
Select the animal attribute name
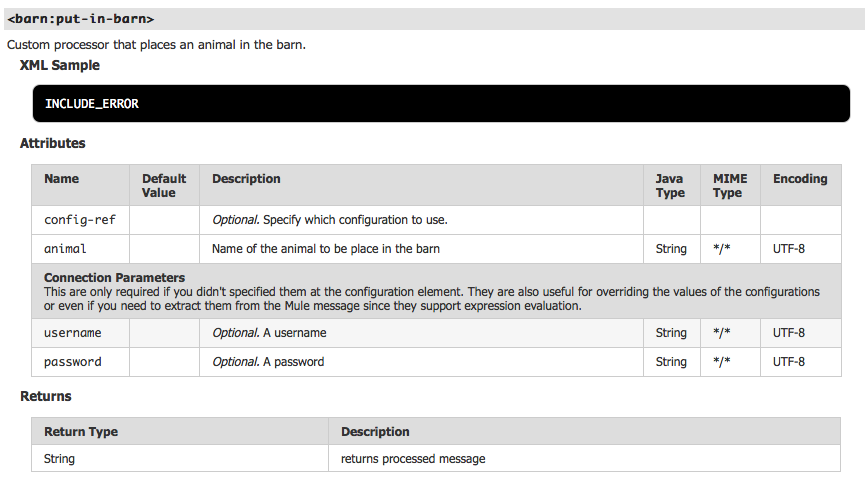[x=66, y=249]
